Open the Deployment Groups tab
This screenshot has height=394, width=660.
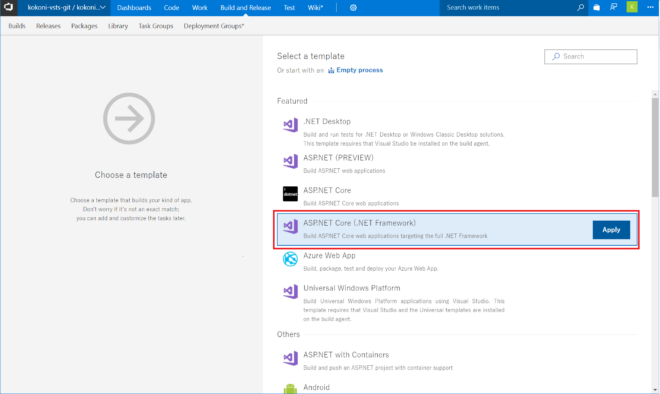[214, 26]
